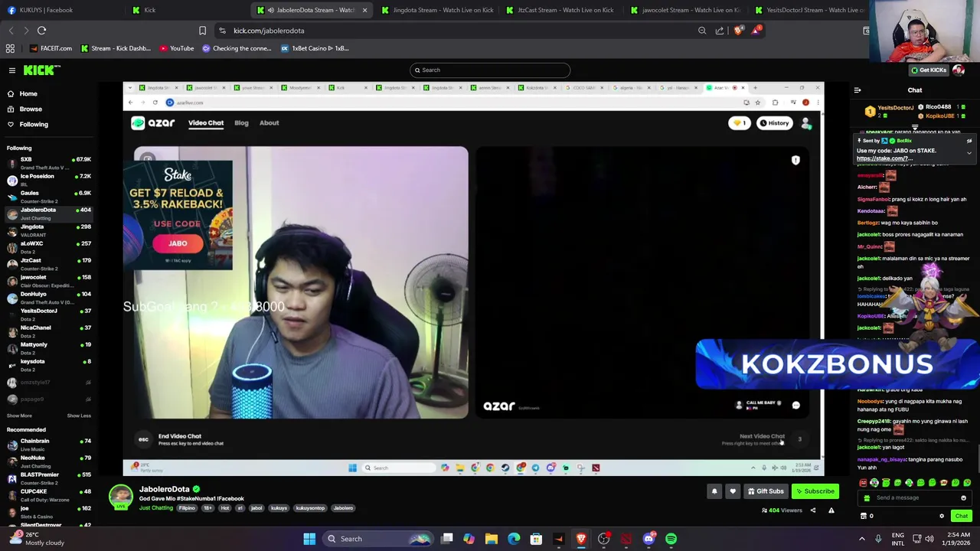Open the chat shop icon
Viewport: 980px width, 551px height.
tap(865, 517)
